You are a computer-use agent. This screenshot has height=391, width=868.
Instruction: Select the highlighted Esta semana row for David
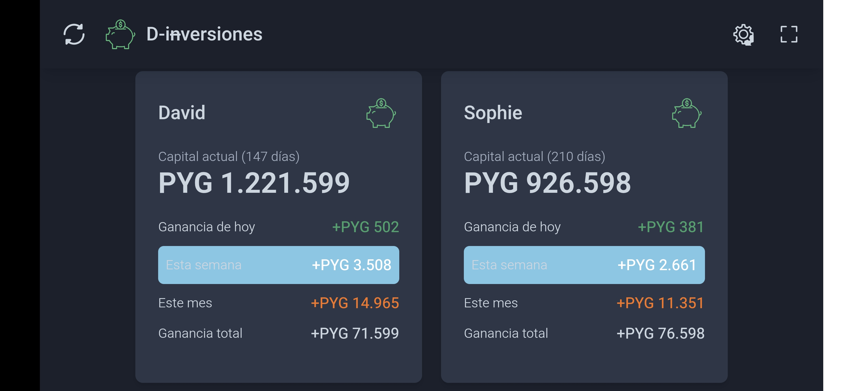click(279, 265)
